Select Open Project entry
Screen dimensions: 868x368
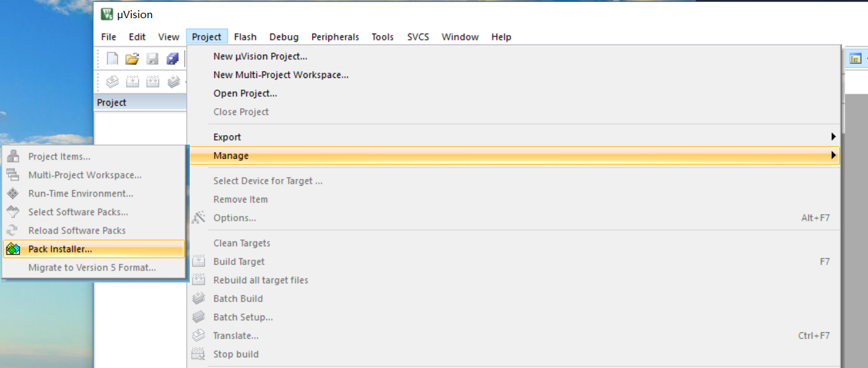(515, 94)
